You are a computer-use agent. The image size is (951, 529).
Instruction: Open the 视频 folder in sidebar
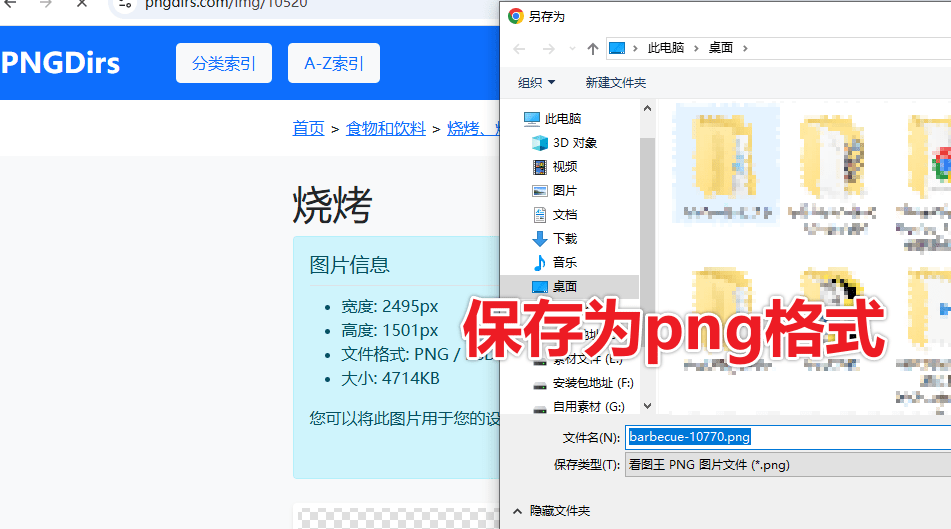point(554,166)
